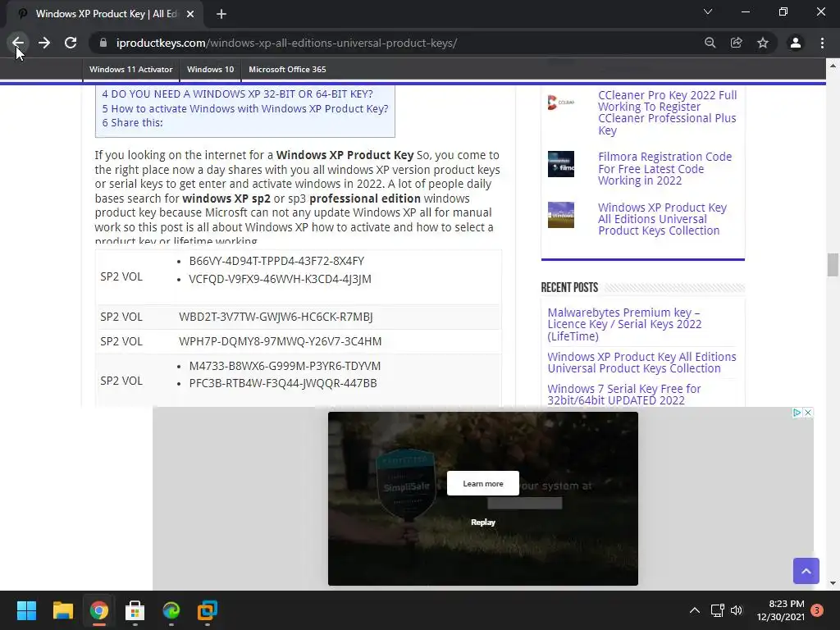The height and width of the screenshot is (630, 840).
Task: Open Malwarebytes Premium key recent post
Action: [x=624, y=324]
